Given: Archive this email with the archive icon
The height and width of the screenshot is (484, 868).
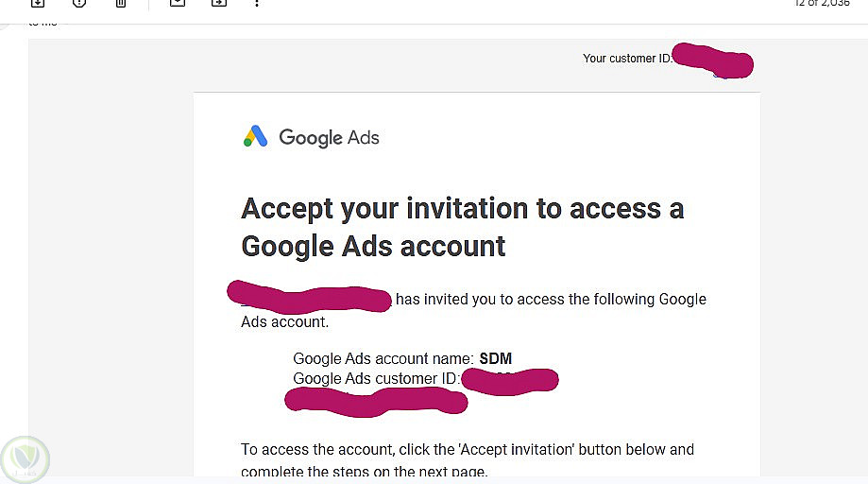Looking at the screenshot, I should 38,3.
